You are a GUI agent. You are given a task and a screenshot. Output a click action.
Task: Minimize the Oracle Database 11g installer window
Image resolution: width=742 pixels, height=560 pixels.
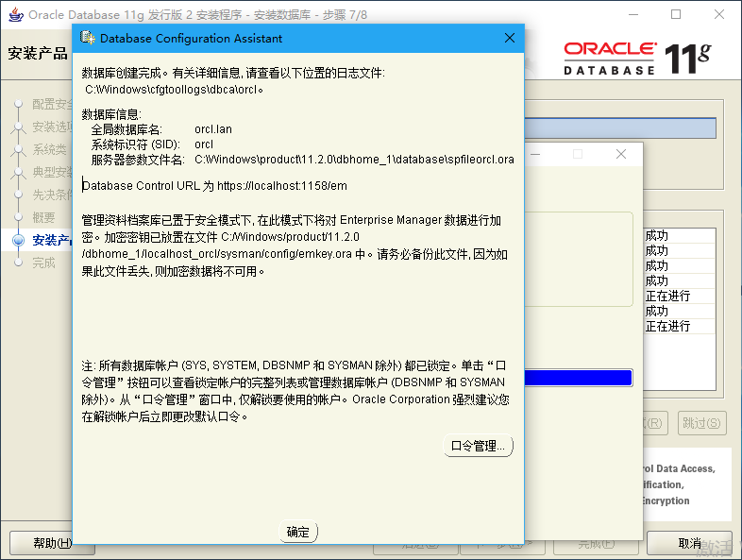(633, 14)
